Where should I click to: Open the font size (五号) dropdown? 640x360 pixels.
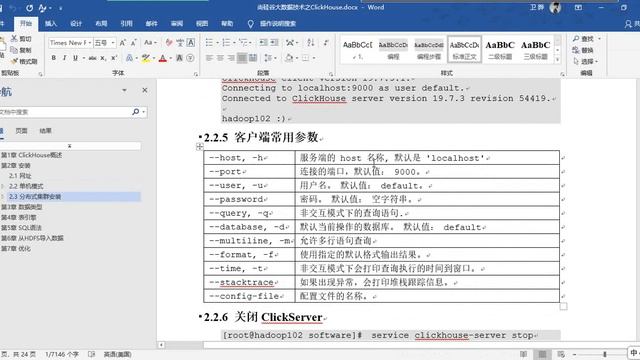pyautogui.click(x=113, y=43)
